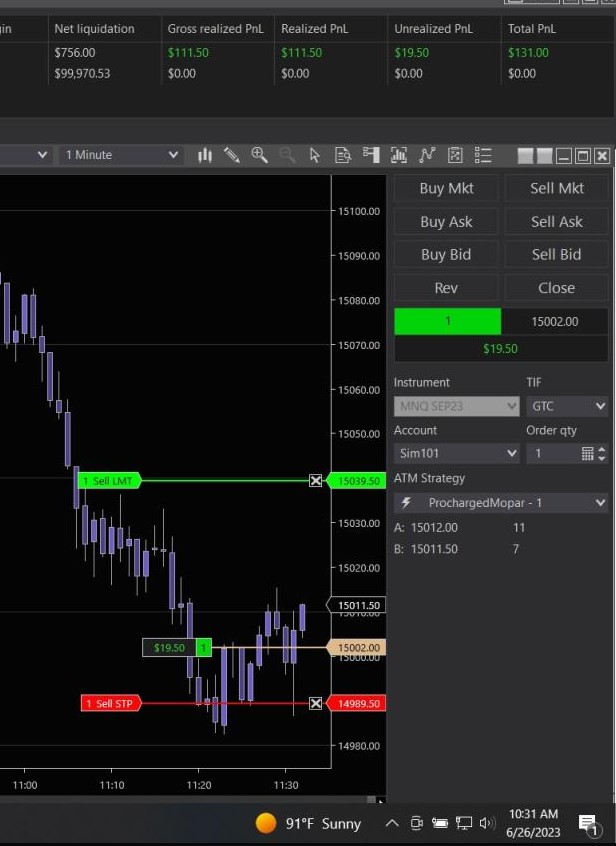Click the Buy Bid button
The image size is (616, 846).
click(446, 255)
